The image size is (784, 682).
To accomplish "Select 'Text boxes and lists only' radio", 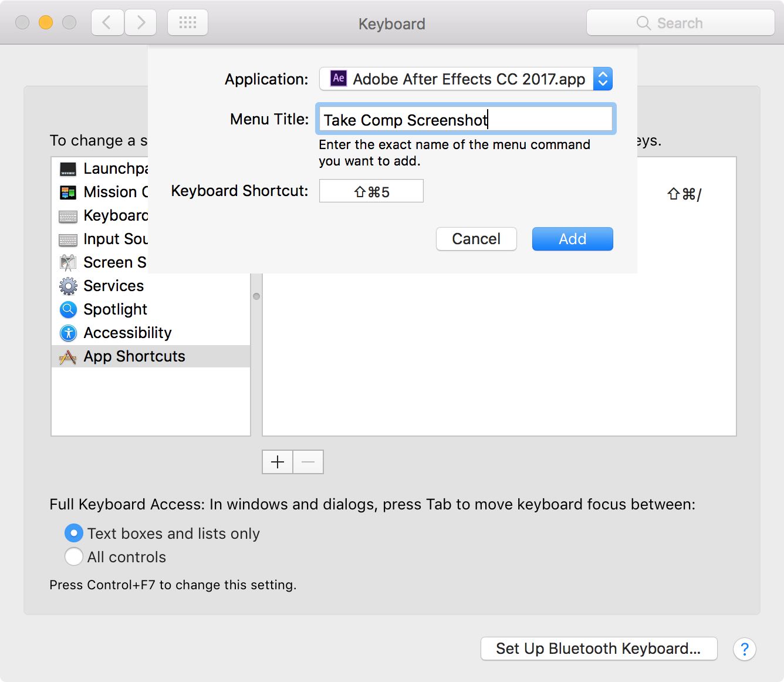I will (74, 533).
